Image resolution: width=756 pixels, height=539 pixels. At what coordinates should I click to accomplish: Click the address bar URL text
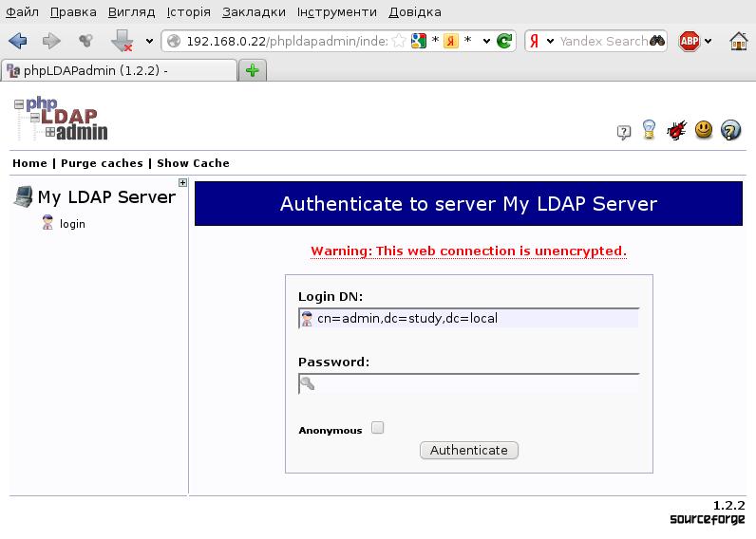[x=287, y=42]
